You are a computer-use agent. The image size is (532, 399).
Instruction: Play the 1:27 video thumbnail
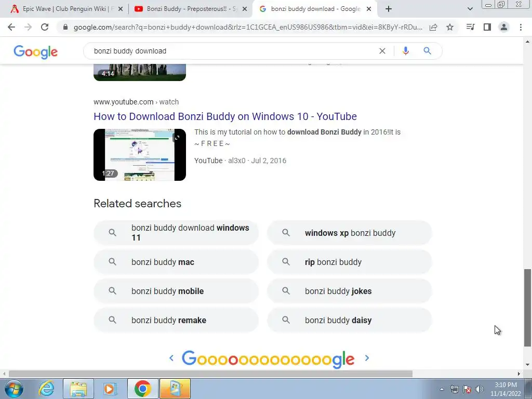point(140,155)
